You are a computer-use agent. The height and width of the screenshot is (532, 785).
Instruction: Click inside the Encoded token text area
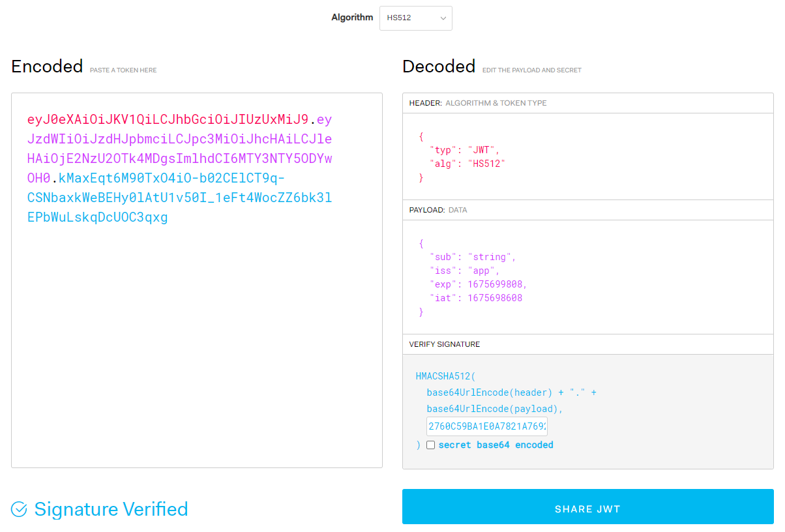197,280
